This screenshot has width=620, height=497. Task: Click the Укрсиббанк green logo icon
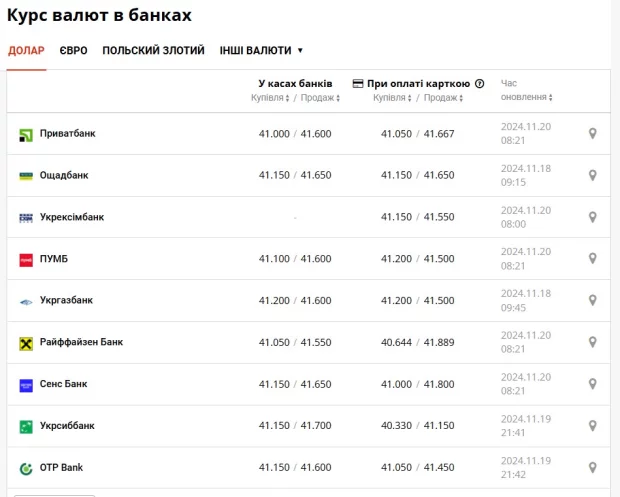coord(26,426)
